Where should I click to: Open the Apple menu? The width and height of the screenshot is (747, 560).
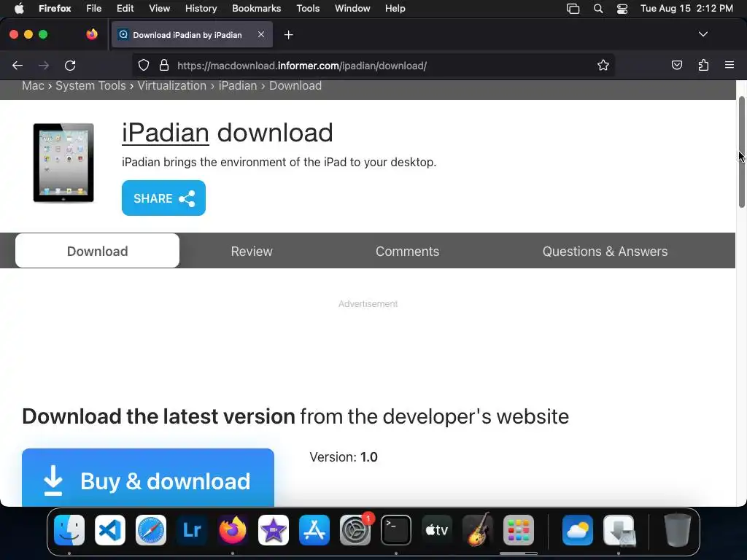coord(18,9)
